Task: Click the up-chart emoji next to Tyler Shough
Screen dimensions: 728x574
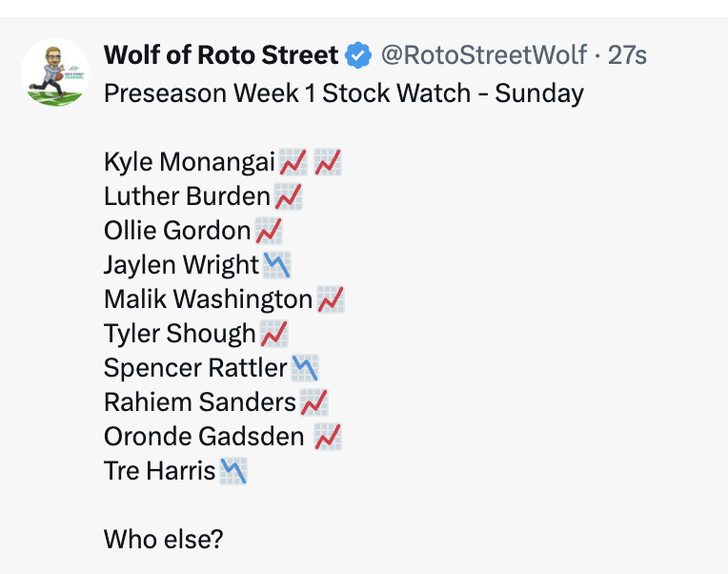Action: (x=273, y=334)
